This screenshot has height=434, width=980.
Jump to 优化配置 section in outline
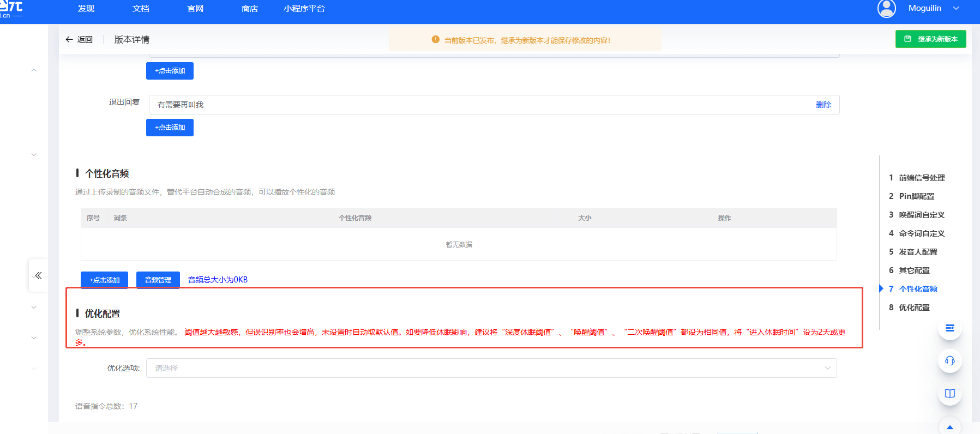(x=914, y=308)
